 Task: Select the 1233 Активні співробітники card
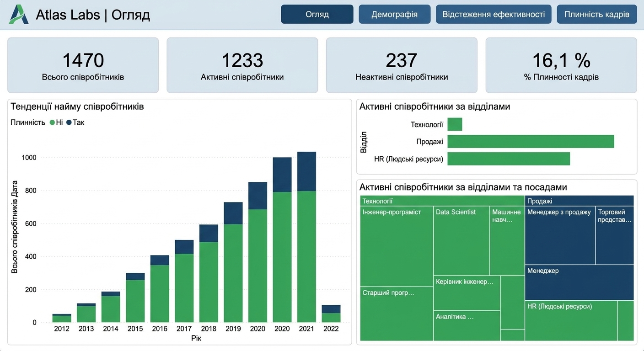coord(242,65)
